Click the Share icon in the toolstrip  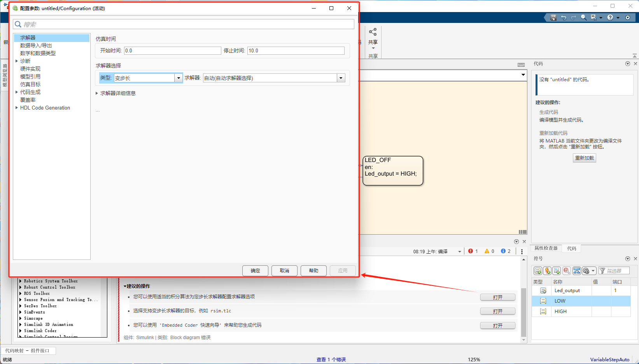click(373, 32)
